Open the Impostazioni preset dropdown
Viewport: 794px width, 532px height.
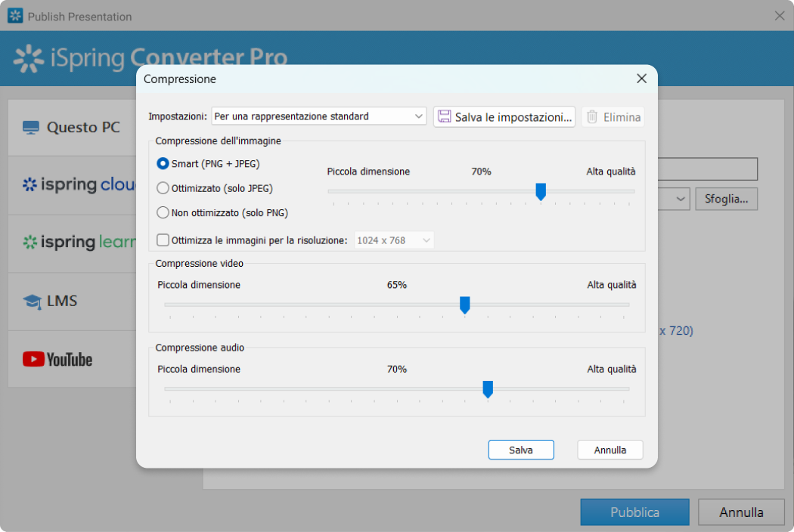coord(319,116)
